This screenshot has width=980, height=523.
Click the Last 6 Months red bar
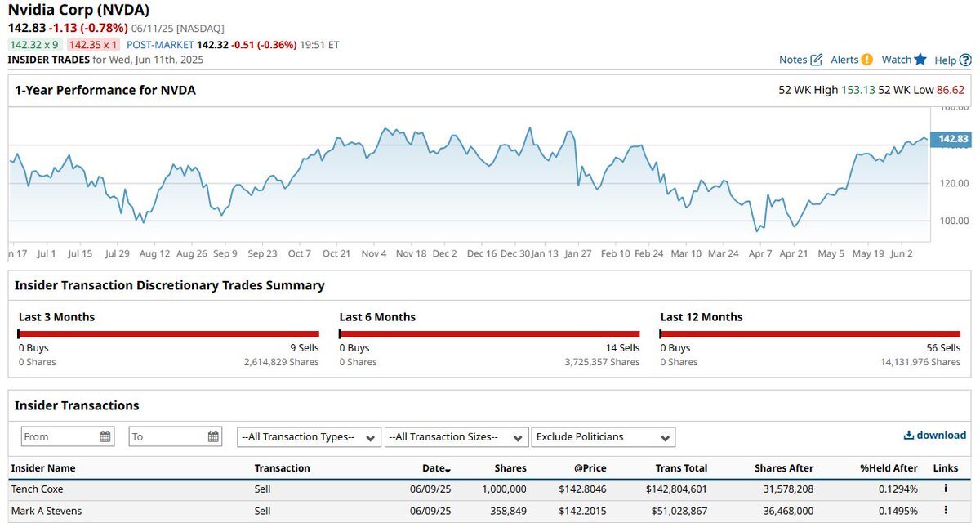(x=489, y=333)
